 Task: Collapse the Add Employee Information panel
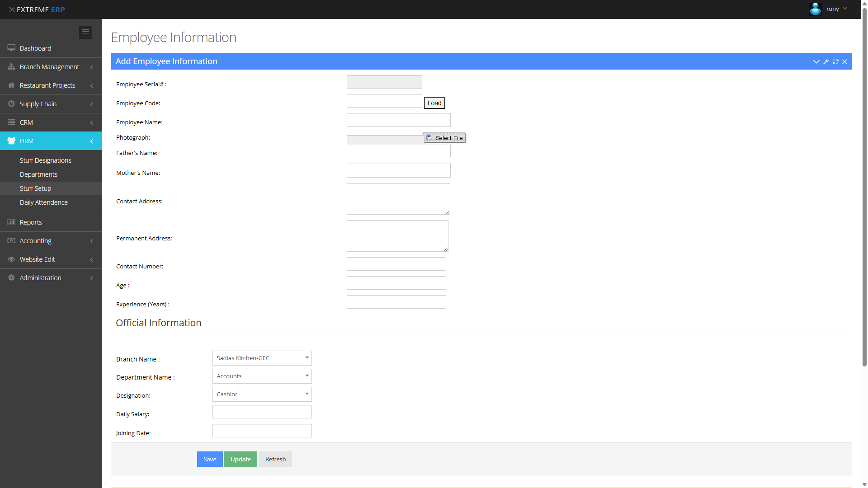(x=816, y=61)
